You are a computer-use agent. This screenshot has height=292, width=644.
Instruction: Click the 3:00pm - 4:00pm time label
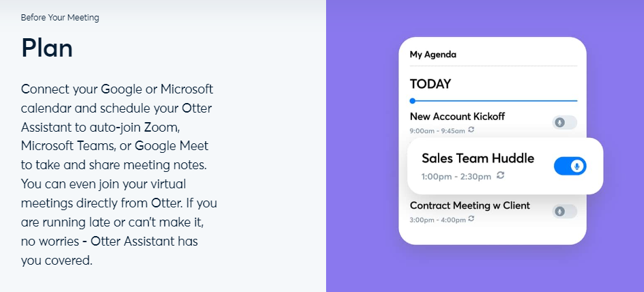click(437, 220)
